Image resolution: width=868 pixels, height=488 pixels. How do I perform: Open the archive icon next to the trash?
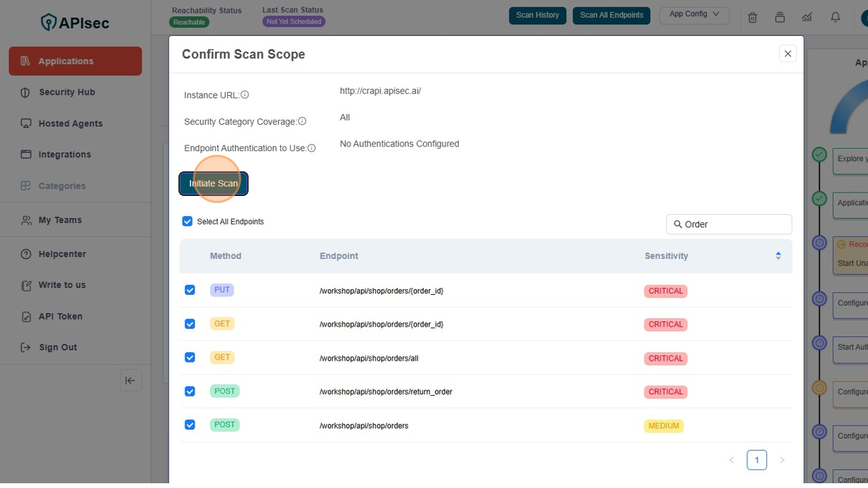(x=779, y=18)
